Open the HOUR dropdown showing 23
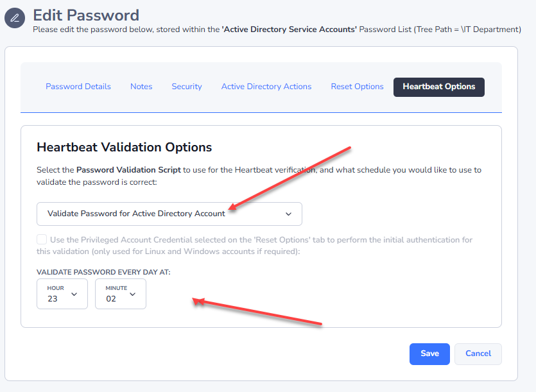Image resolution: width=536 pixels, height=392 pixels. tap(62, 294)
